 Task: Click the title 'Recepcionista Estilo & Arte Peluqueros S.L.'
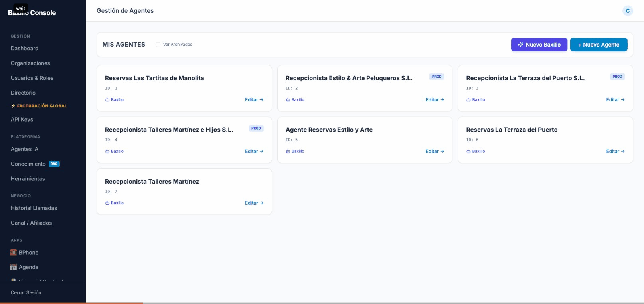coord(349,78)
